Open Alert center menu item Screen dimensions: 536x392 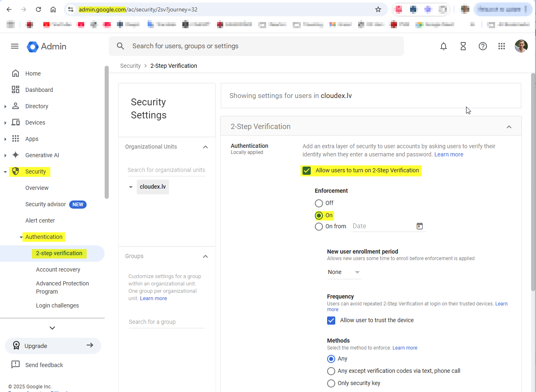(x=40, y=220)
